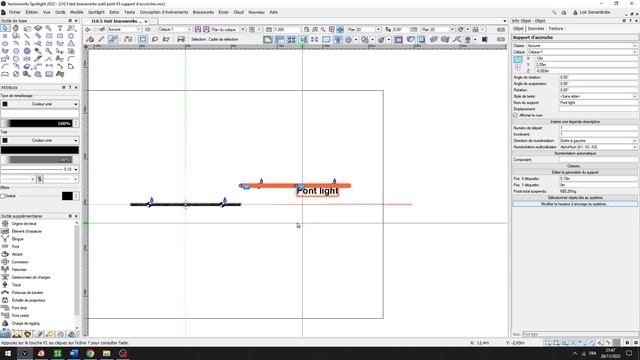Image resolution: width=640 pixels, height=360 pixels.
Task: Select the Pan hand tool
Action: pos(16,28)
